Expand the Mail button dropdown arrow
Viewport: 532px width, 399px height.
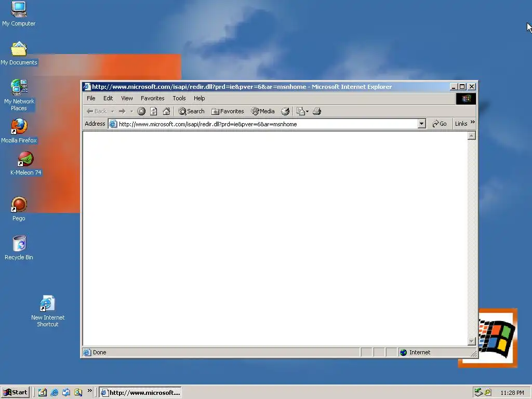(x=308, y=111)
